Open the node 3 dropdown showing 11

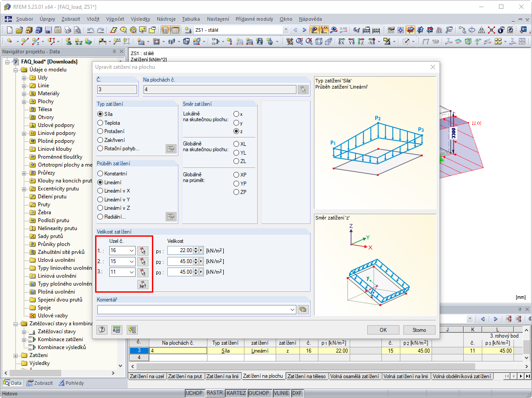tap(131, 272)
